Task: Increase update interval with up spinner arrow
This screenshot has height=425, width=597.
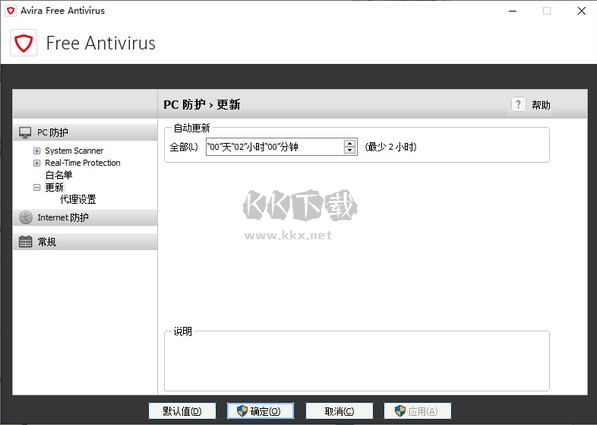Action: tap(350, 143)
